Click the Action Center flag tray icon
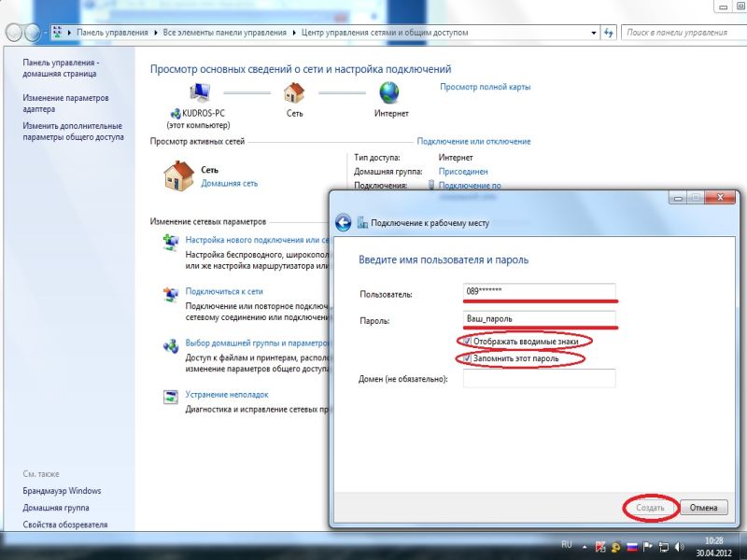This screenshot has height=560, width=747. click(x=648, y=545)
